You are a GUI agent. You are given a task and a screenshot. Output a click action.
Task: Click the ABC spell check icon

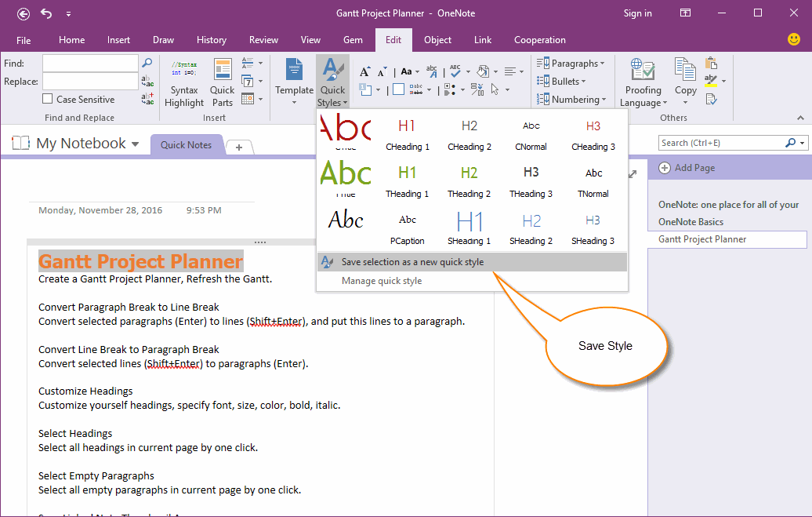click(x=455, y=71)
